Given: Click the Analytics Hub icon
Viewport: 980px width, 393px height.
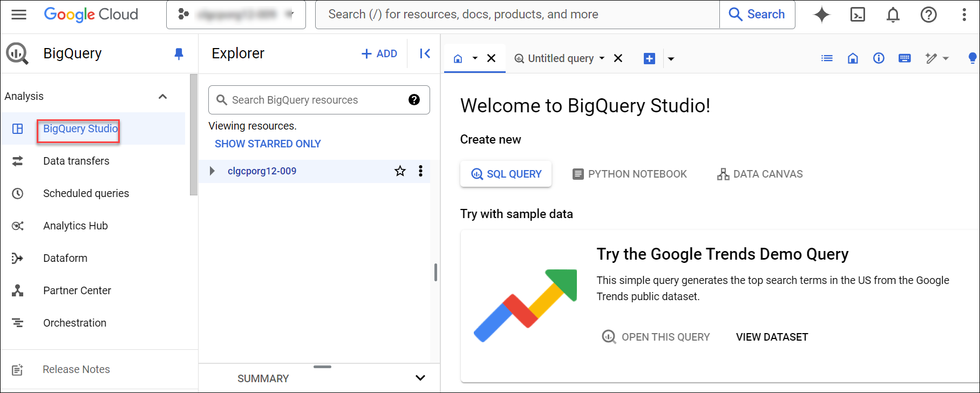Looking at the screenshot, I should pyautogui.click(x=18, y=226).
